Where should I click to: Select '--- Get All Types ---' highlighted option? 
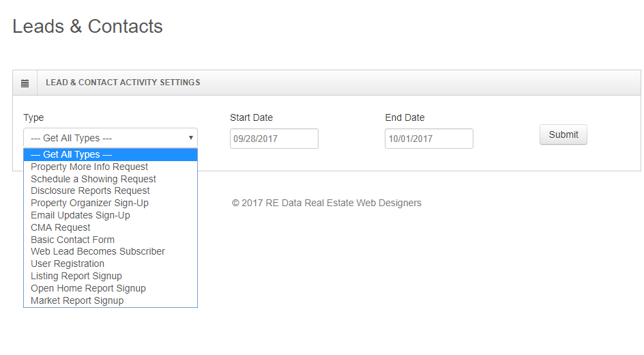click(111, 154)
